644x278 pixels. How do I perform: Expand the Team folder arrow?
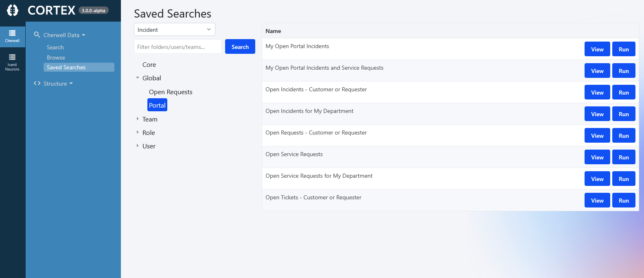(x=138, y=119)
